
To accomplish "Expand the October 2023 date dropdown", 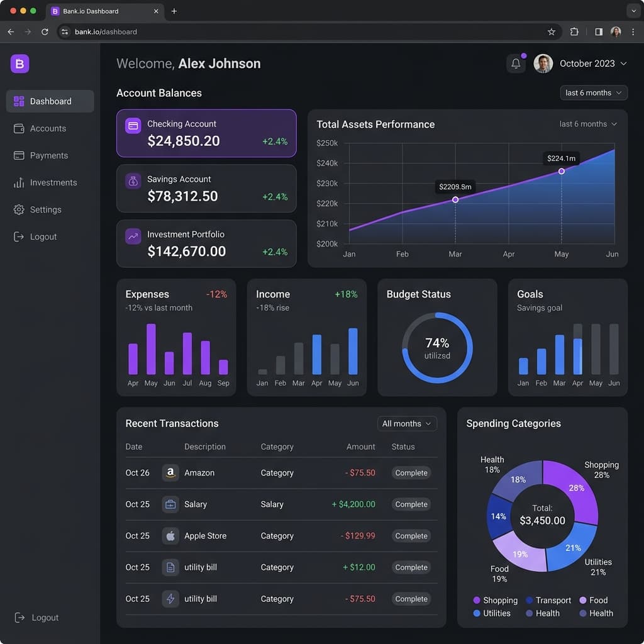I will point(593,64).
